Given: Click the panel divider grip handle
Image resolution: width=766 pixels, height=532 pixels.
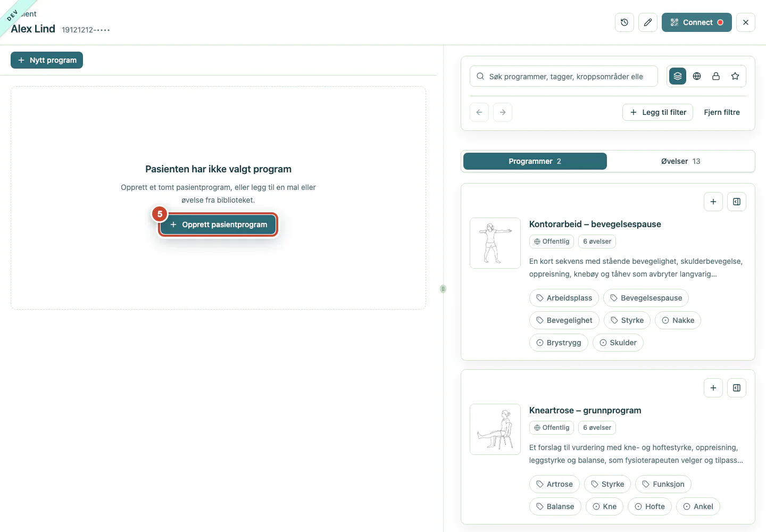Looking at the screenshot, I should click(443, 289).
